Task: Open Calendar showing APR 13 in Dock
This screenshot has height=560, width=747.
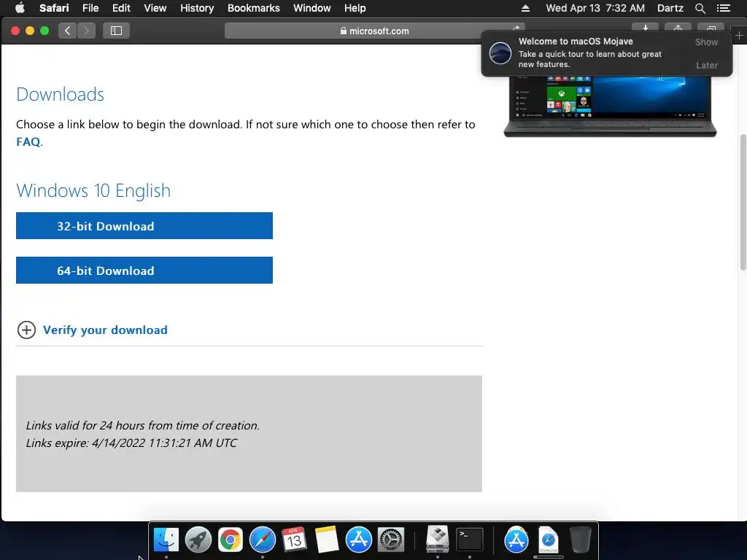Action: coord(294,540)
